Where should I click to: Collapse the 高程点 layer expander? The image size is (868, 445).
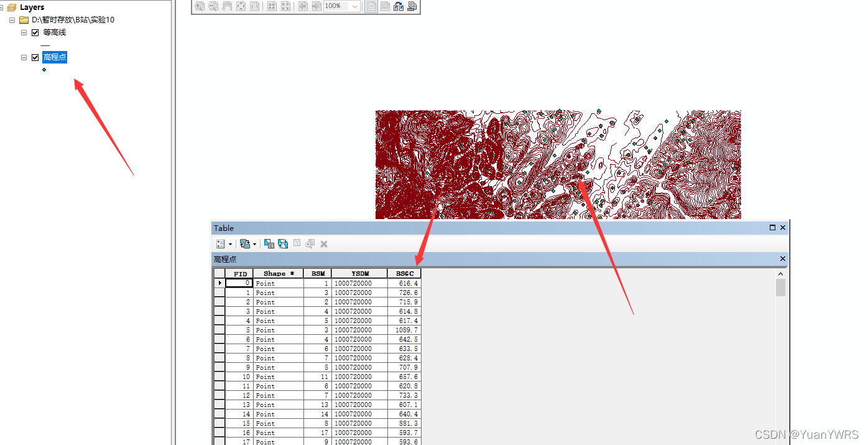coord(24,57)
